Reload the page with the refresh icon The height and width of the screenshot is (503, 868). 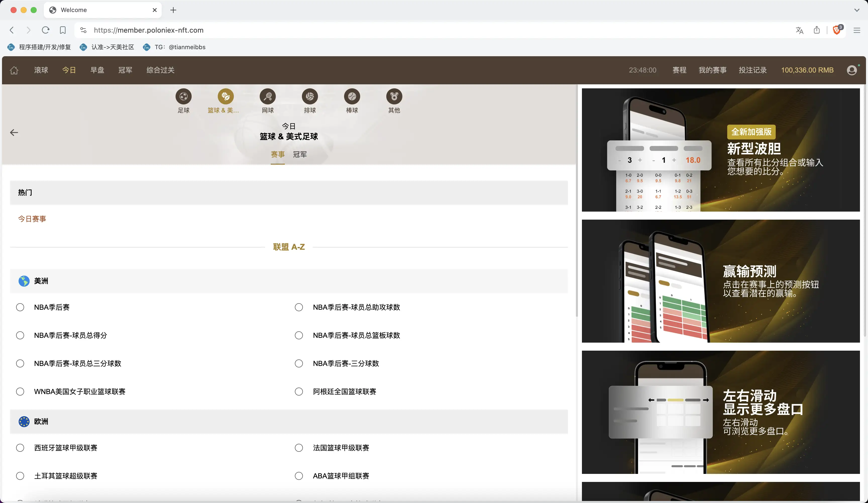(x=45, y=30)
